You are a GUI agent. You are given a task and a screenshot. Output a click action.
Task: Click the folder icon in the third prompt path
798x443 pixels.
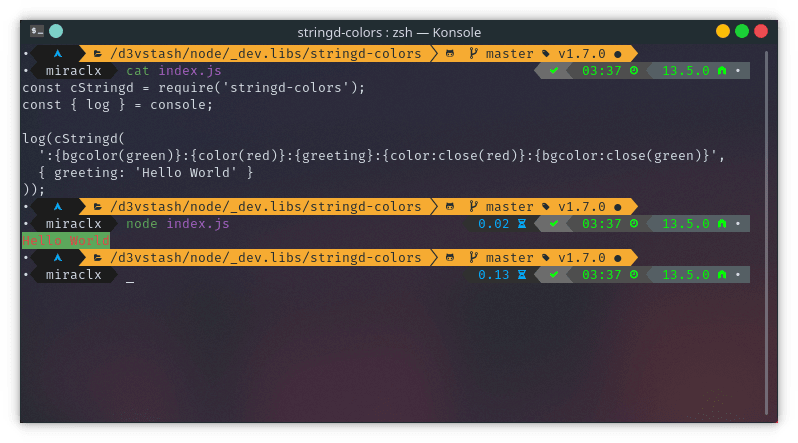coord(98,258)
